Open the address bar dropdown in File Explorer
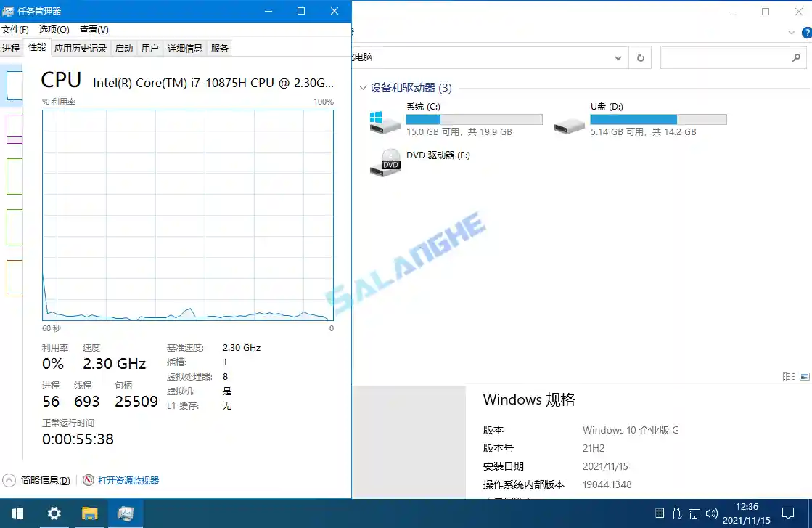This screenshot has width=812, height=528. point(618,57)
